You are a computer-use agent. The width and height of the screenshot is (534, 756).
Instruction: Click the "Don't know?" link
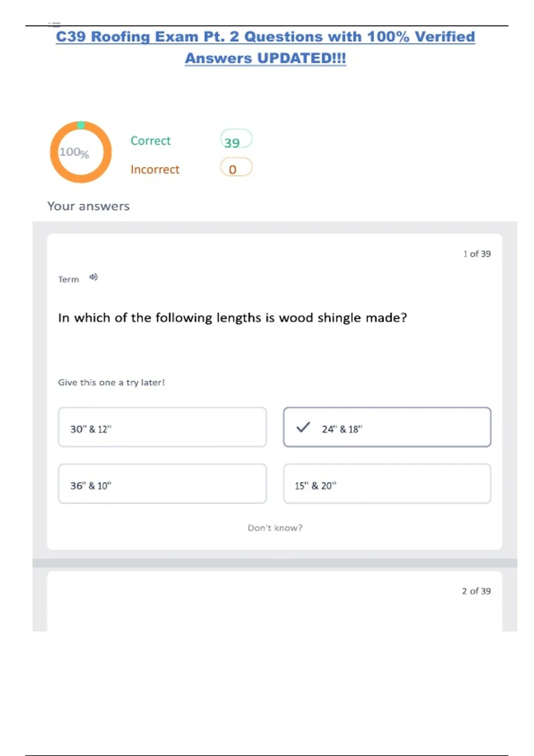point(275,528)
